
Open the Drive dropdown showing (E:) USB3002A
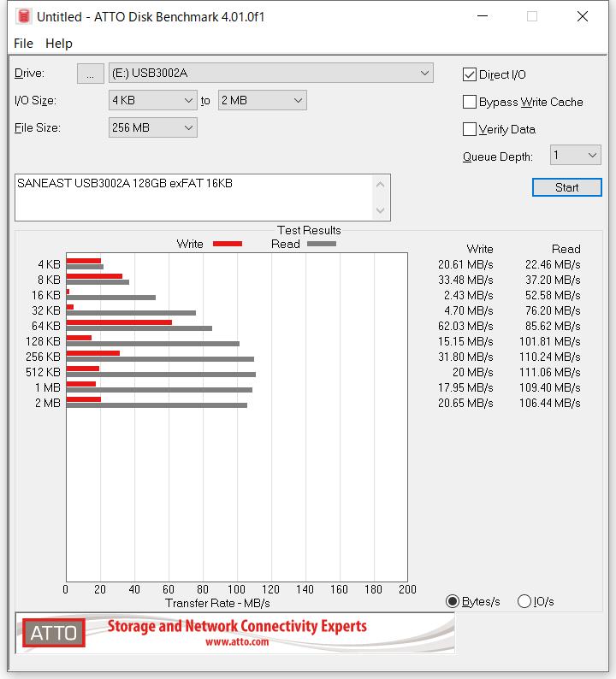pos(270,74)
